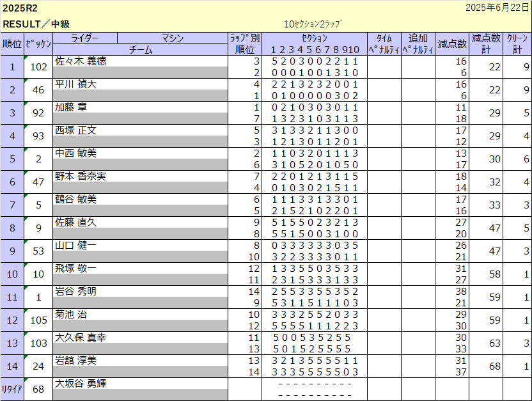Screen dimensions: 532x401
Task: Select rider name 佐々木 義徳
Action: (x=81, y=61)
